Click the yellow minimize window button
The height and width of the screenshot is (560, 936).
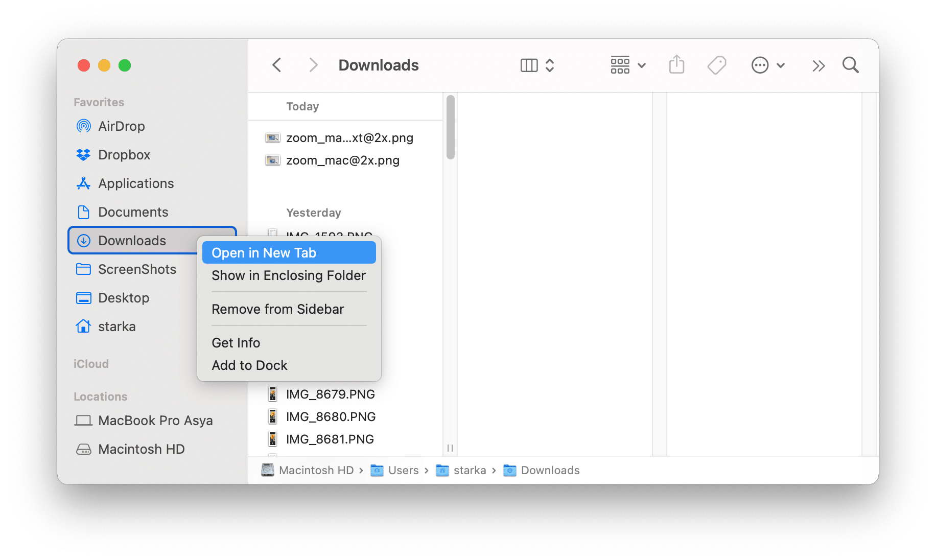104,65
